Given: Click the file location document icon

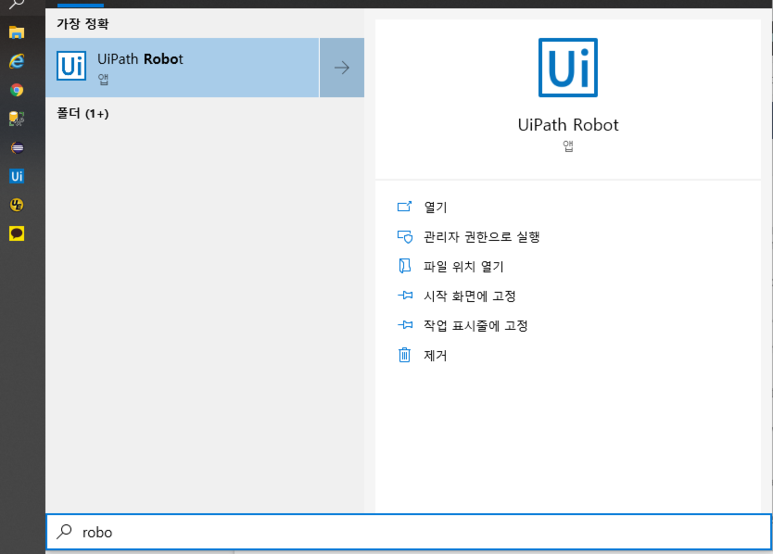Looking at the screenshot, I should tap(404, 266).
